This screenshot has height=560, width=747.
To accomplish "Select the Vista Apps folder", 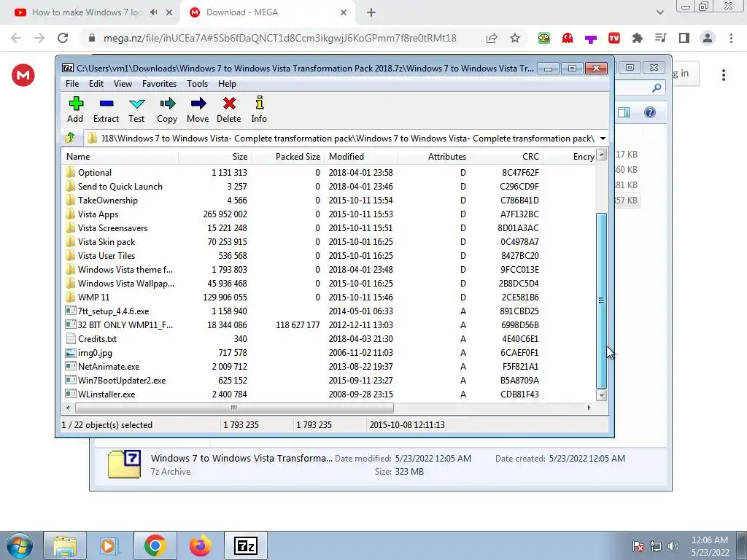I will (98, 214).
